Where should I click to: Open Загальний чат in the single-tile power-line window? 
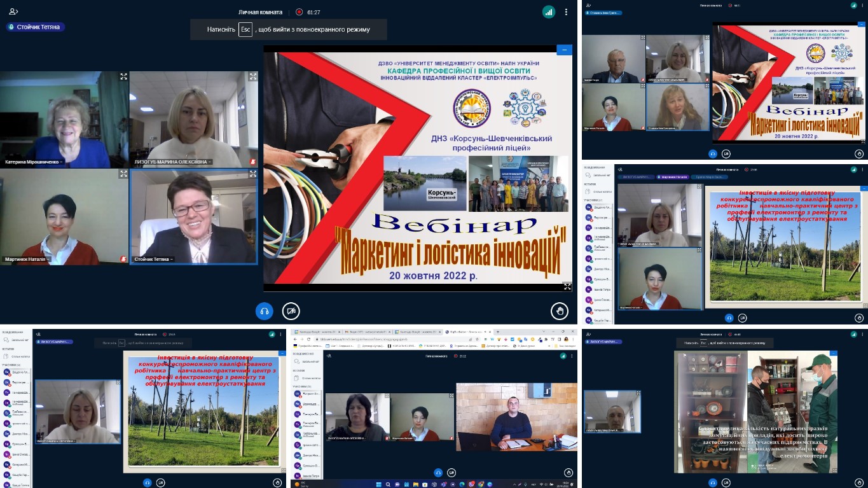[15, 340]
